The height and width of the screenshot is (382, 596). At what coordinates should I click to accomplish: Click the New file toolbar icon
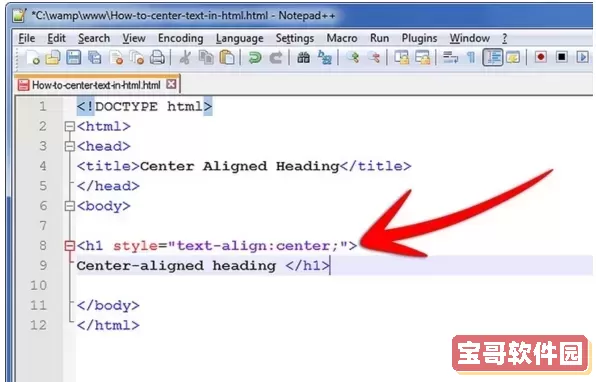(x=32, y=58)
